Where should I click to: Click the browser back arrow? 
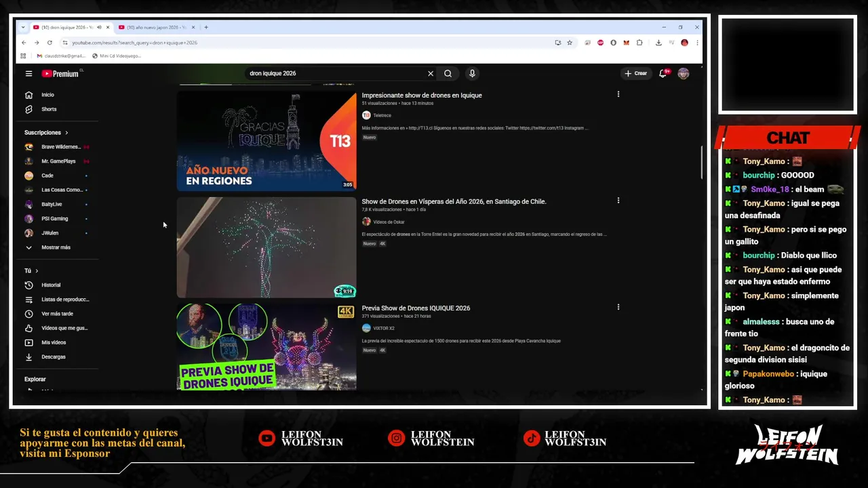[24, 43]
